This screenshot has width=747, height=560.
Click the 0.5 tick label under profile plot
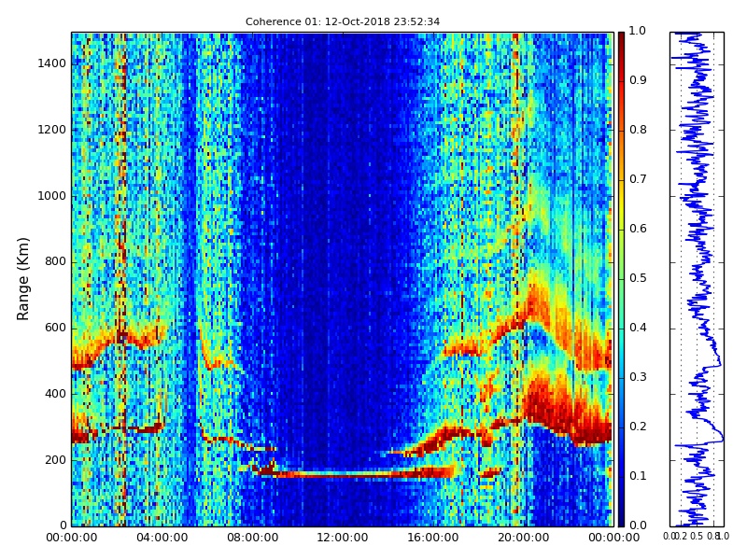pos(697,536)
